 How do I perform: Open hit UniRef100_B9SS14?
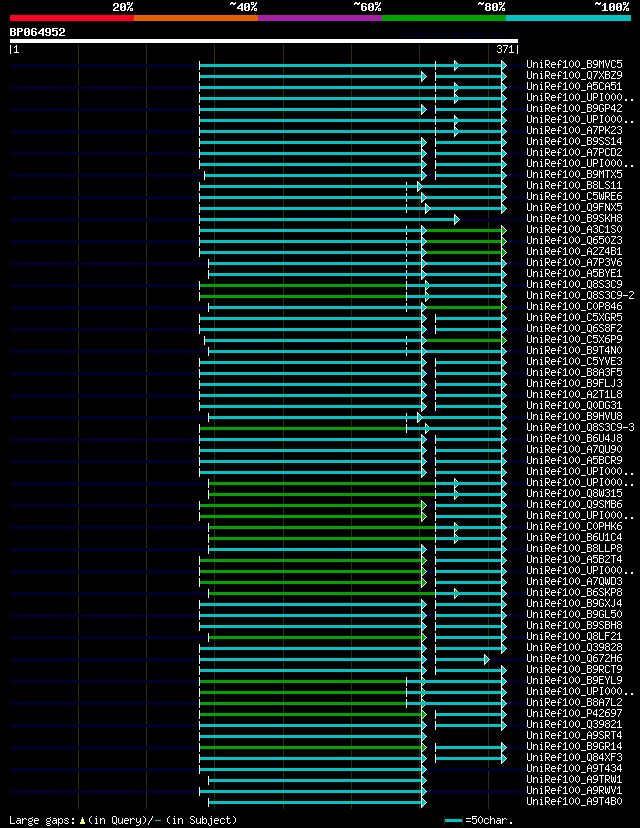pos(575,142)
